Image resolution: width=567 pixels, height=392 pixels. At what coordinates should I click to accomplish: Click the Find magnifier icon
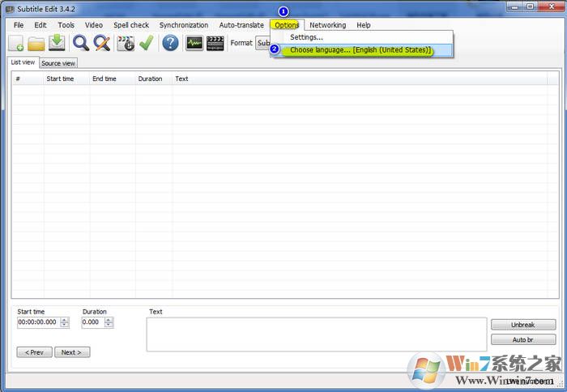pyautogui.click(x=81, y=43)
